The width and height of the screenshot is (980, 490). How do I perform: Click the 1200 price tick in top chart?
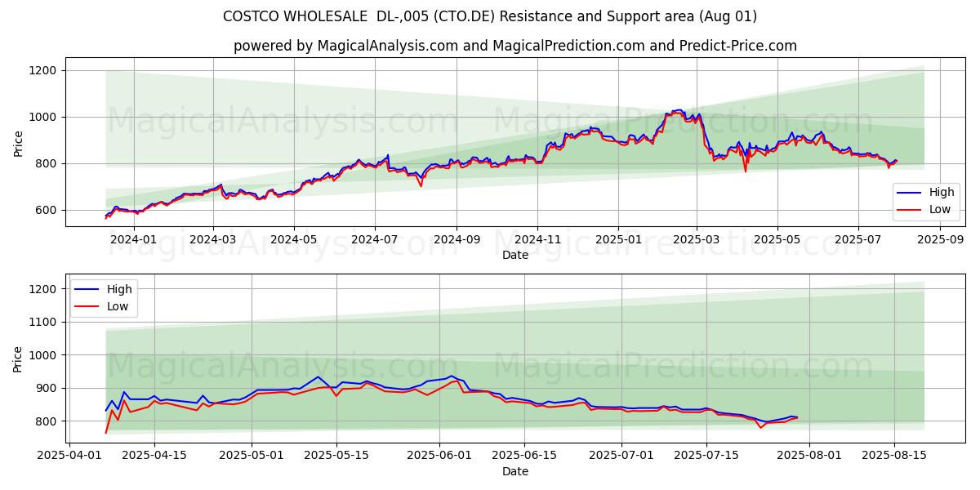click(x=42, y=70)
